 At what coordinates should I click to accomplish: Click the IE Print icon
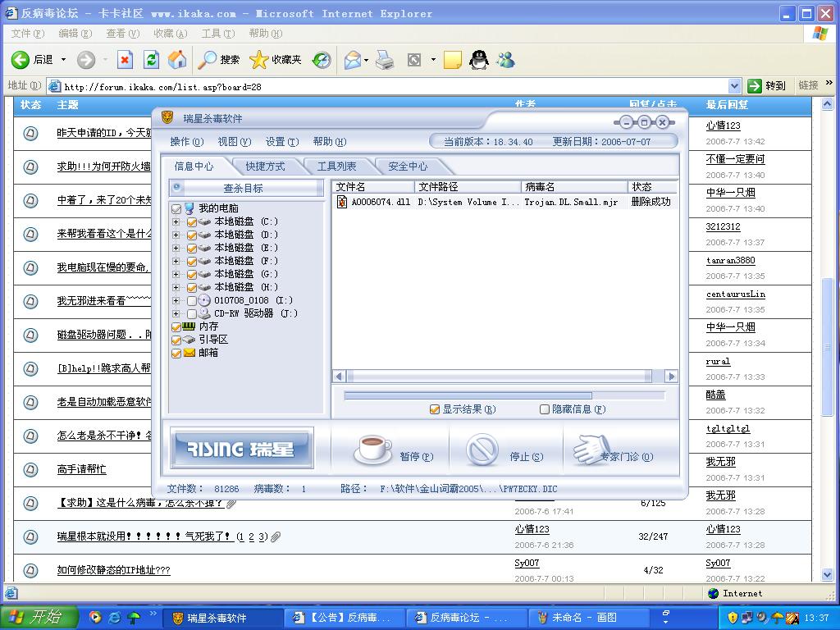[385, 59]
